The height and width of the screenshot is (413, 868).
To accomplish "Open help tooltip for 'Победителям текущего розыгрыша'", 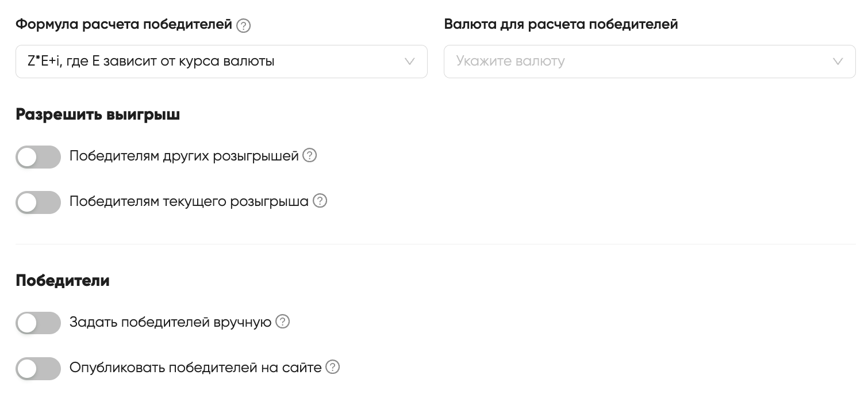I will [x=320, y=201].
